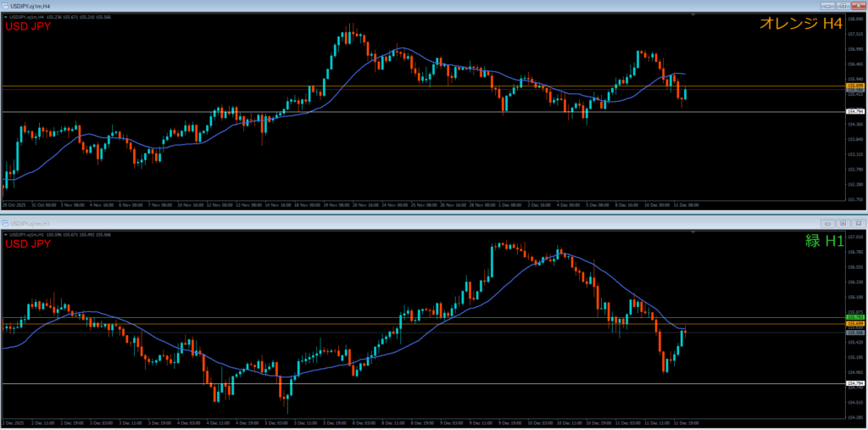This screenshot has height=430, width=868.
Task: Click the '154.285' price axis value on H1
Action: point(856,417)
